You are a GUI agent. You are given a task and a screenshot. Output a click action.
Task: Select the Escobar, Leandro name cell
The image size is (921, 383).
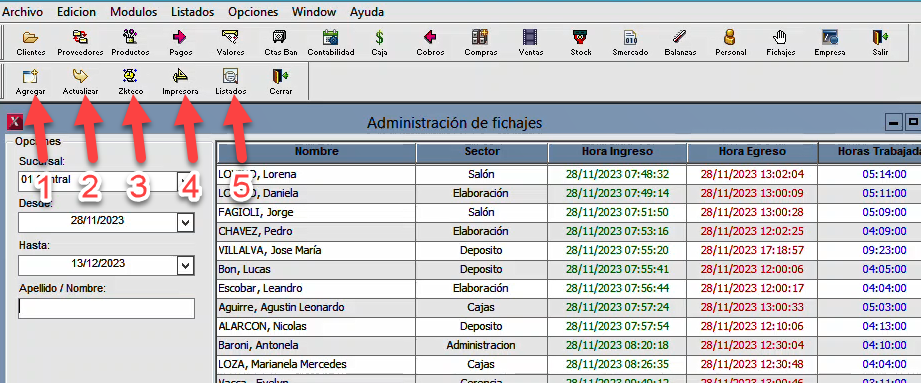point(317,288)
